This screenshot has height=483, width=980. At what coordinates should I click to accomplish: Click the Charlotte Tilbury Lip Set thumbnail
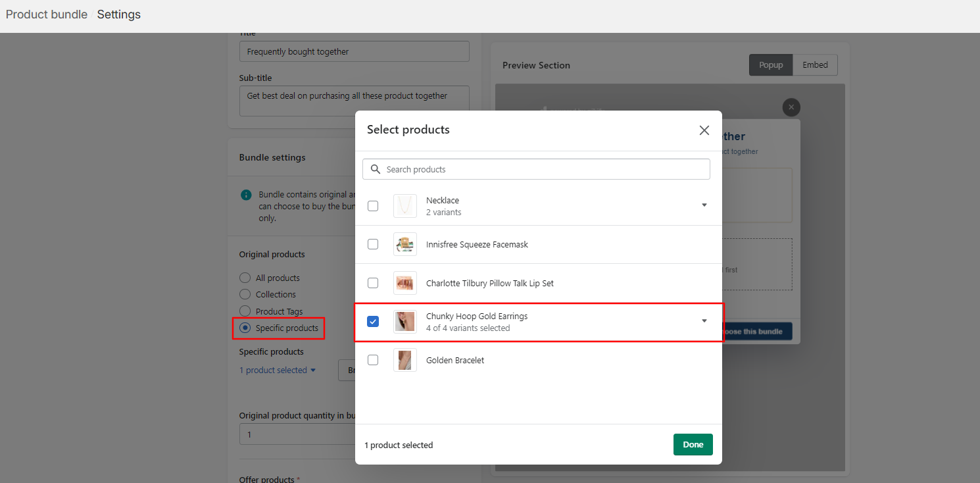(x=405, y=283)
